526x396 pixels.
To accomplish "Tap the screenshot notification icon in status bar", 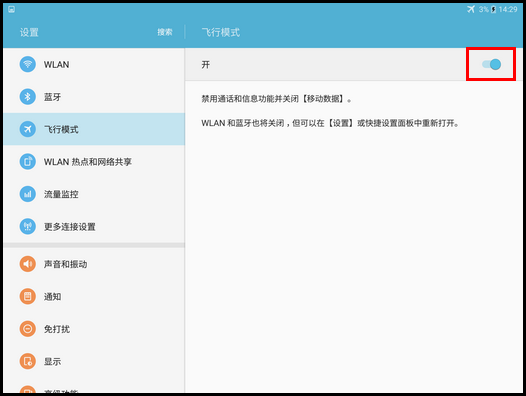I will coord(11,9).
